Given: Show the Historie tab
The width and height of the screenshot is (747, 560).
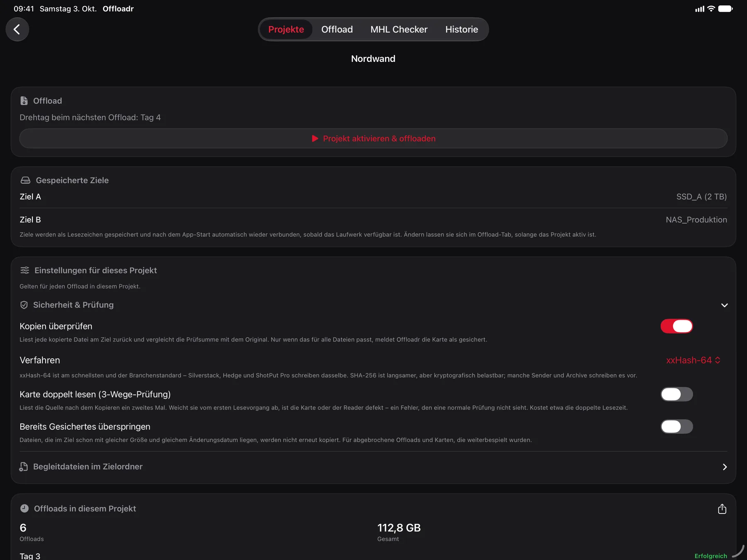Looking at the screenshot, I should (461, 29).
